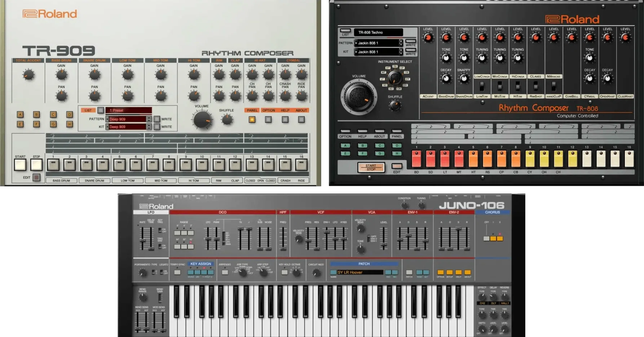The height and width of the screenshot is (337, 644).
Task: Click the TR-909 Shuffle knob
Action: click(x=227, y=119)
